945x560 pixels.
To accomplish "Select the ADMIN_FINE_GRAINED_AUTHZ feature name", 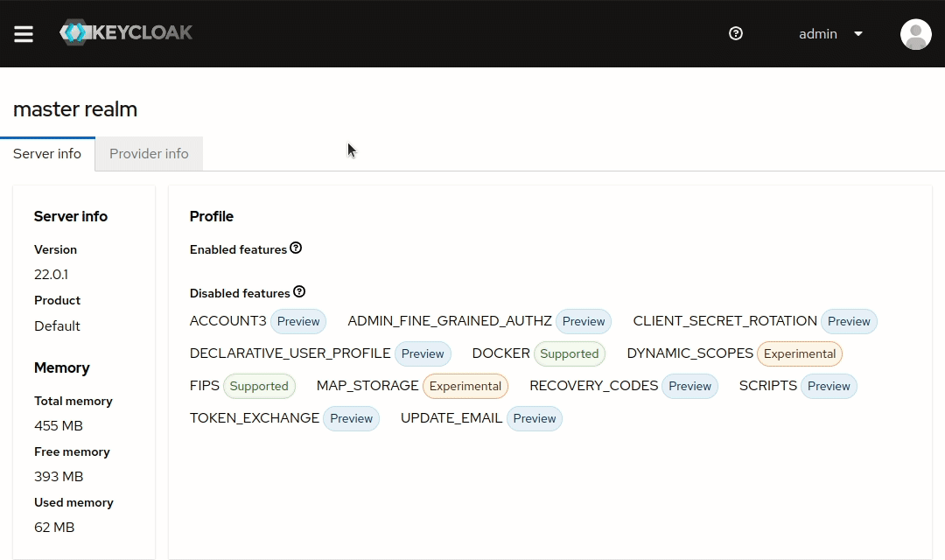I will pos(450,321).
